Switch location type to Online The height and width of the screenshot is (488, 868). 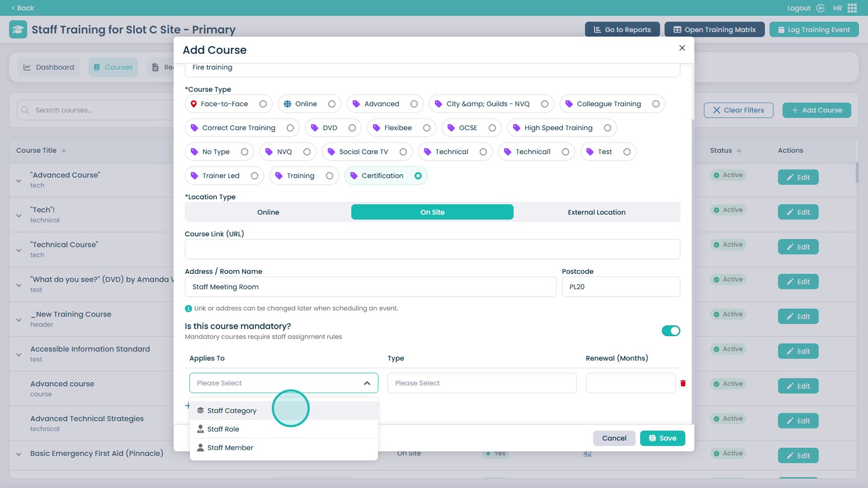(x=268, y=212)
